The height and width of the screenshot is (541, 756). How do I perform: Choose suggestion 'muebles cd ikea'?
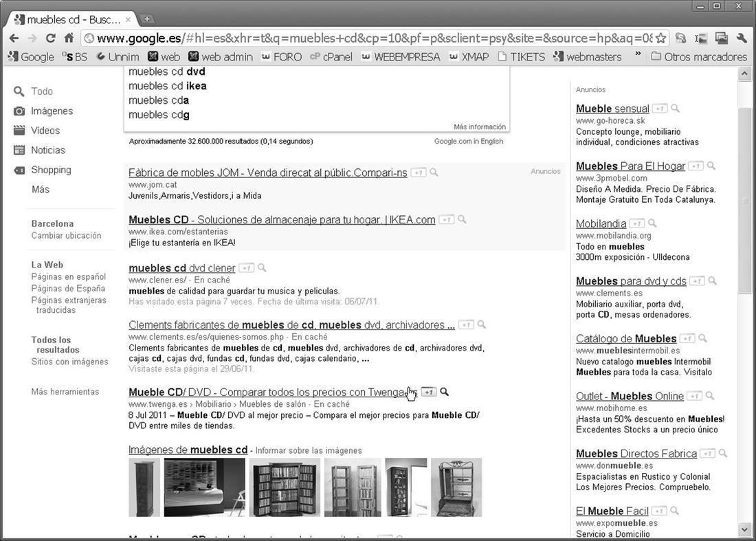click(x=168, y=86)
